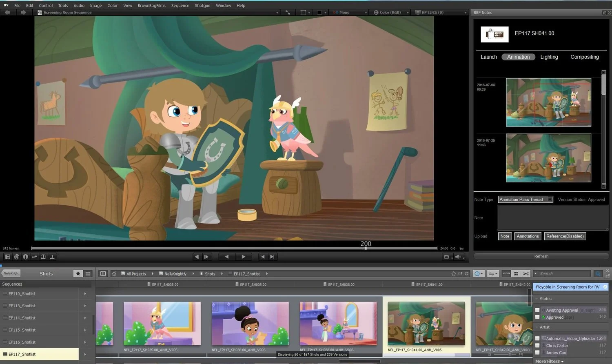Open the clock history dropdown

point(479,274)
